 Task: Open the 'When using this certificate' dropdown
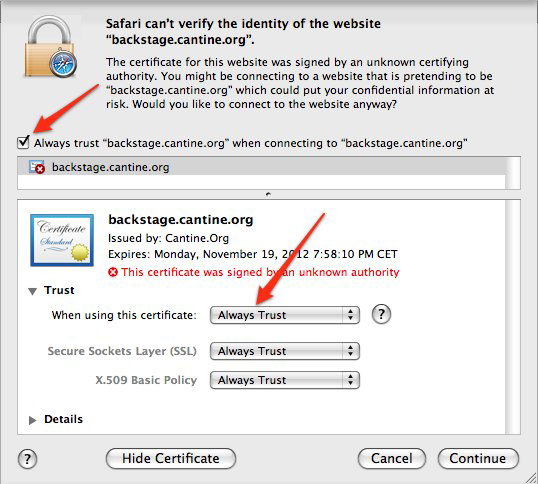285,315
